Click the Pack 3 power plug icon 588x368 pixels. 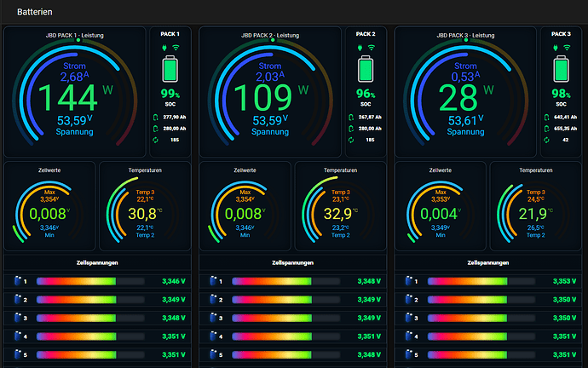point(556,48)
